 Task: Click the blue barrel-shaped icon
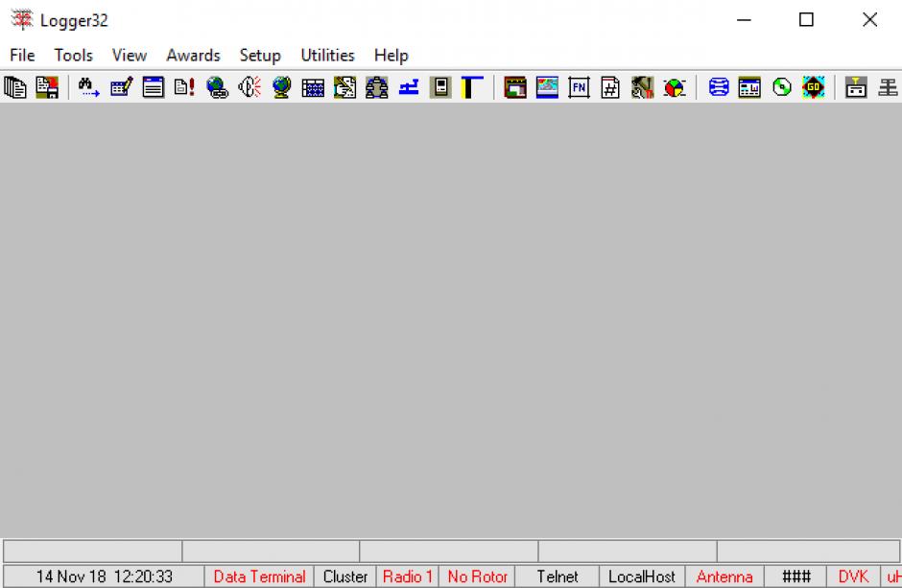pos(719,87)
